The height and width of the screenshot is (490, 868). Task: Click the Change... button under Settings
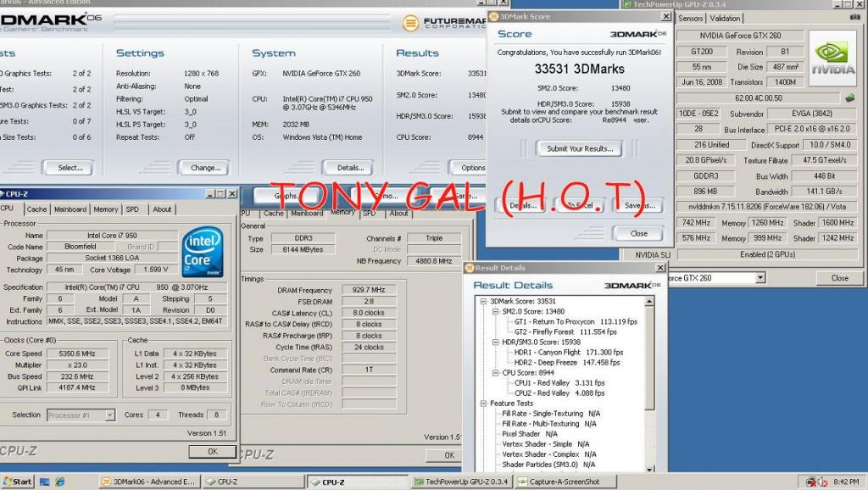205,168
